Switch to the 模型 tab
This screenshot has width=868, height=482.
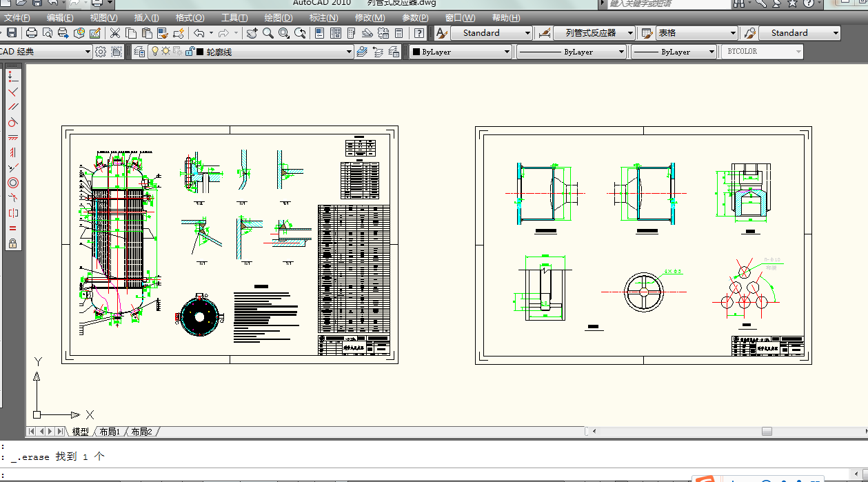coord(81,432)
